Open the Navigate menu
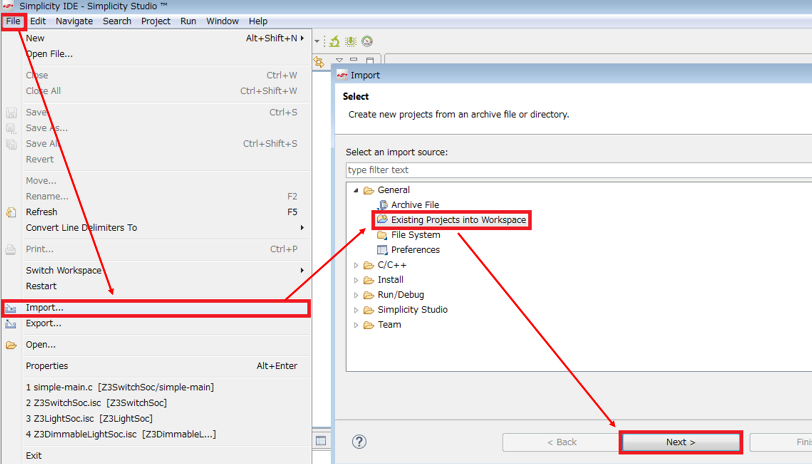Viewport: 812px width, 464px height. (x=74, y=21)
